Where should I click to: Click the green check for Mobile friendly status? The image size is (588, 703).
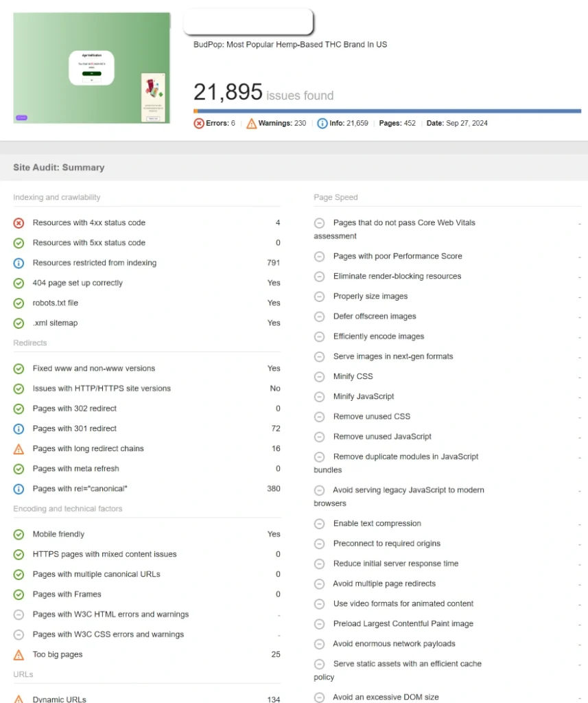pos(19,533)
